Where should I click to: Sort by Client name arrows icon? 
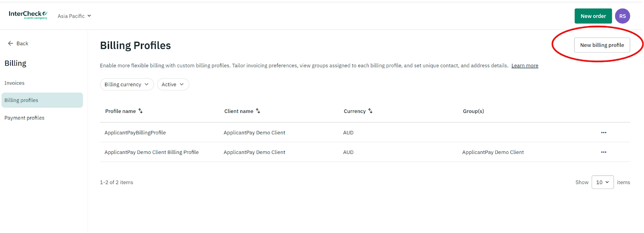(x=258, y=111)
